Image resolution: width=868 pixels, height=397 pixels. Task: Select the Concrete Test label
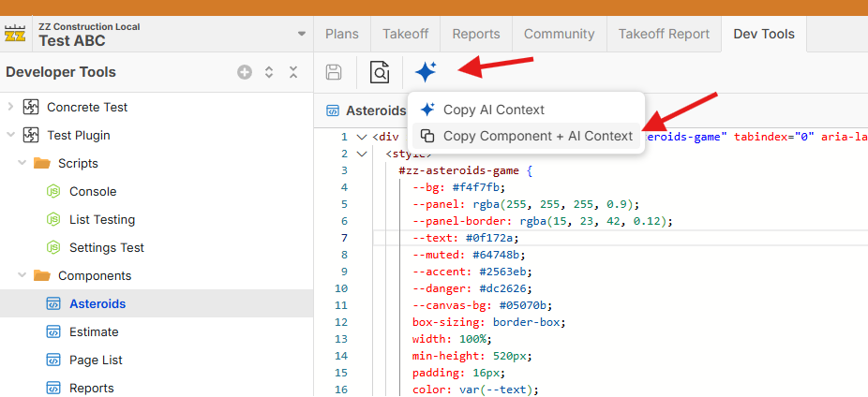tap(87, 107)
